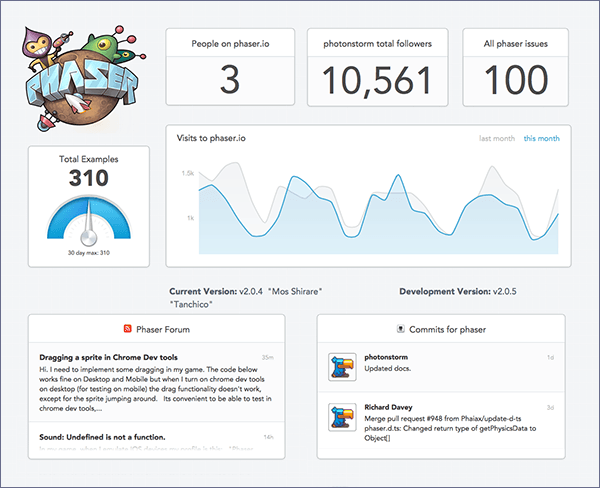
Task: Click the Total Examples label
Action: pos(89,159)
